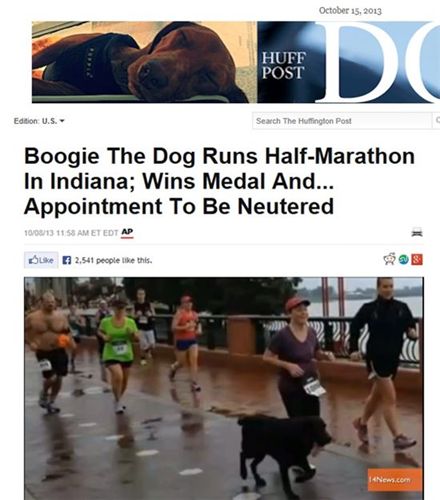This screenshot has width=440, height=500.
Task: Click the 14News.com watermark badge
Action: pyautogui.click(x=395, y=480)
